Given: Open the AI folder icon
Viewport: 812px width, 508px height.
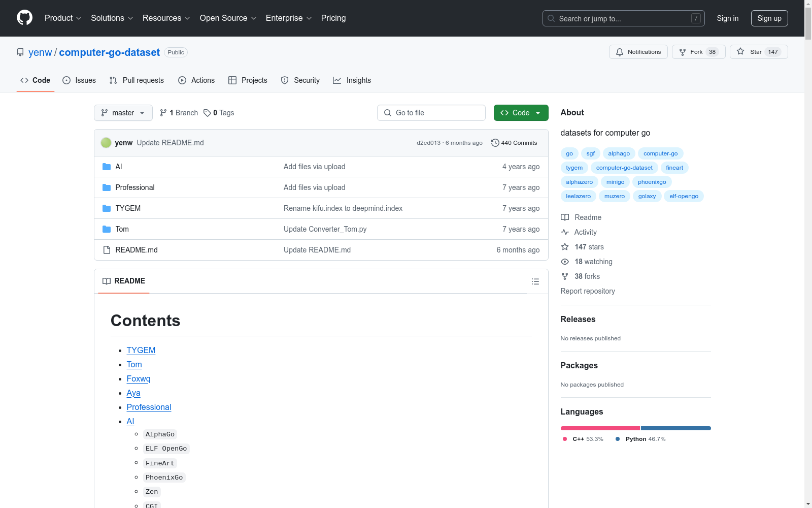Looking at the screenshot, I should coord(107,167).
